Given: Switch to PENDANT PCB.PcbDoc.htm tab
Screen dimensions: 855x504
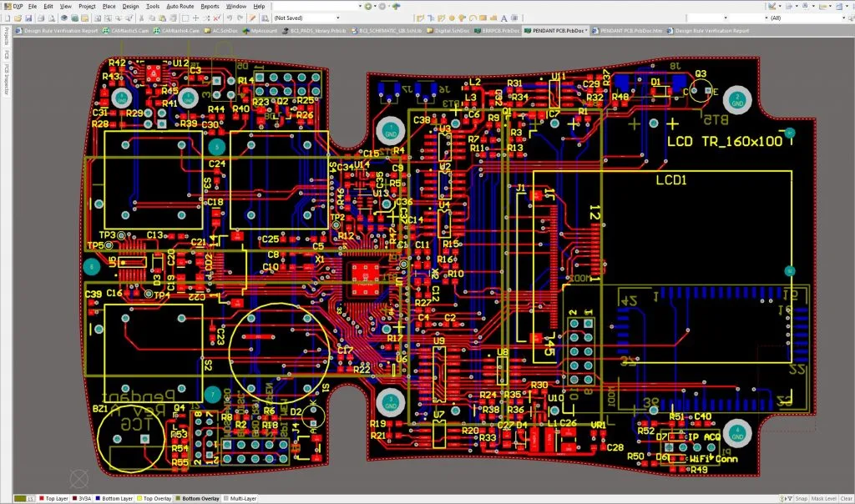Looking at the screenshot, I should coord(627,31).
